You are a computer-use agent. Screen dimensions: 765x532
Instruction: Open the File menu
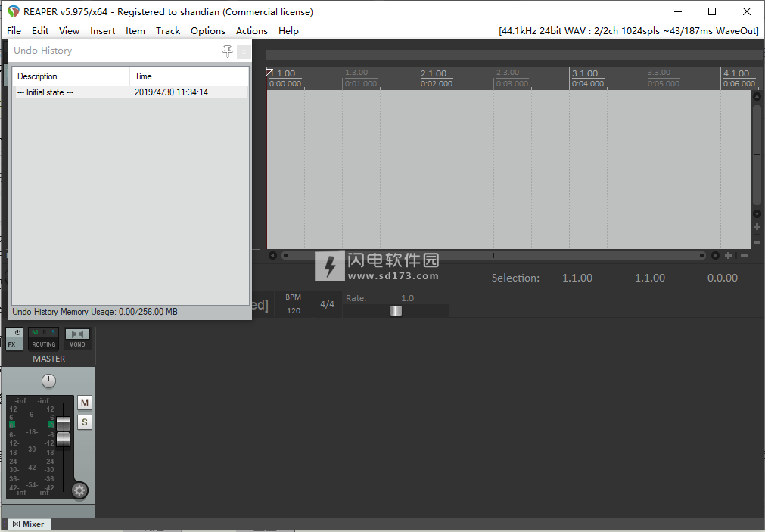[14, 31]
